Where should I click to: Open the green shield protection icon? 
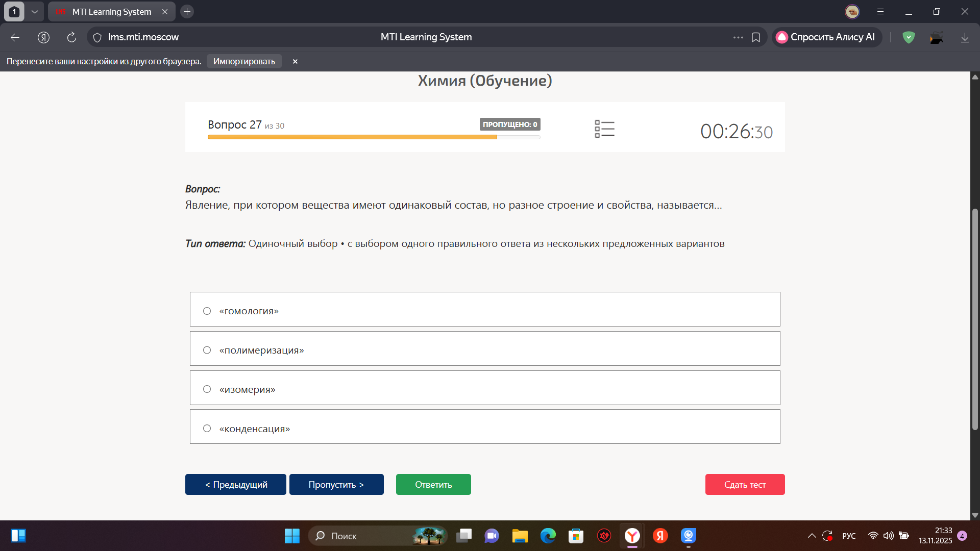[909, 37]
